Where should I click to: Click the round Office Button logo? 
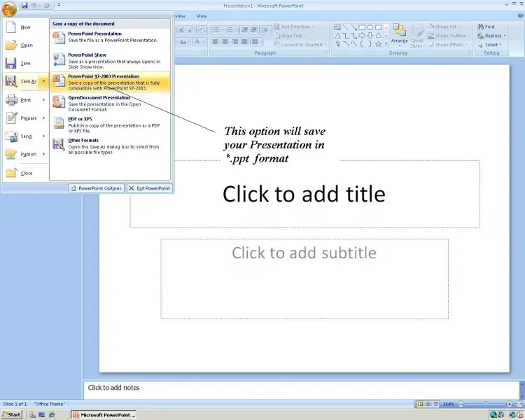(x=9, y=8)
